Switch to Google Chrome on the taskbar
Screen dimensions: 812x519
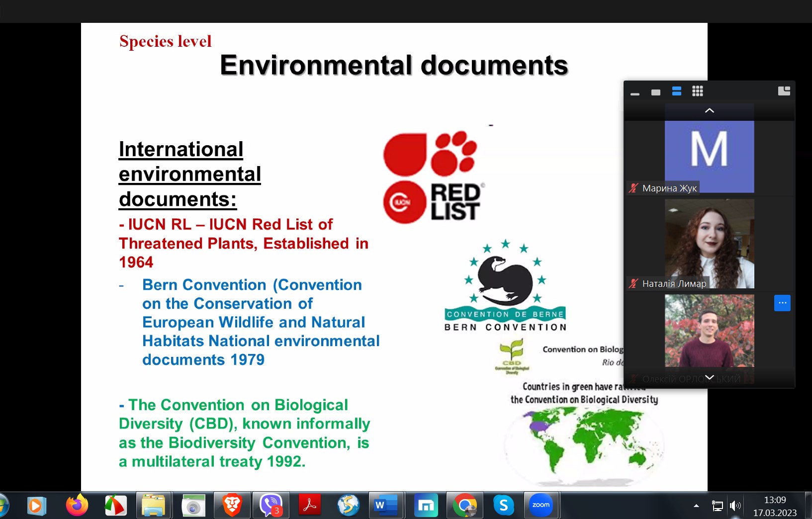465,506
